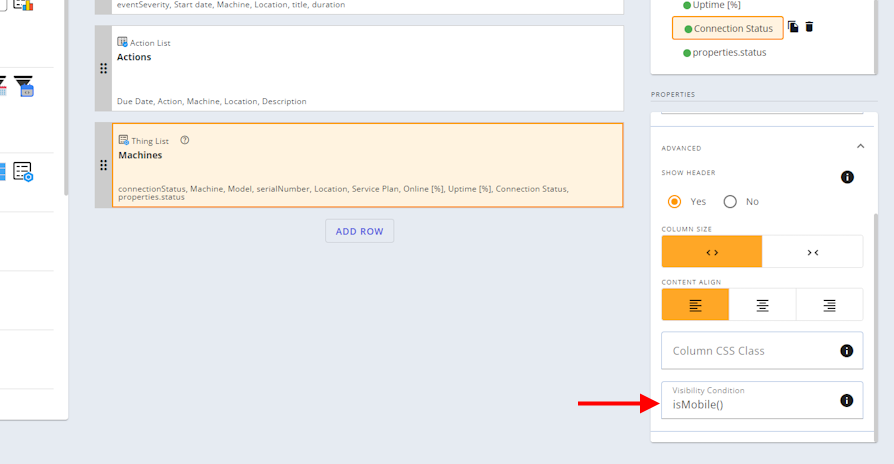
Task: Grab the Machines row drag handle
Action: pyautogui.click(x=103, y=165)
